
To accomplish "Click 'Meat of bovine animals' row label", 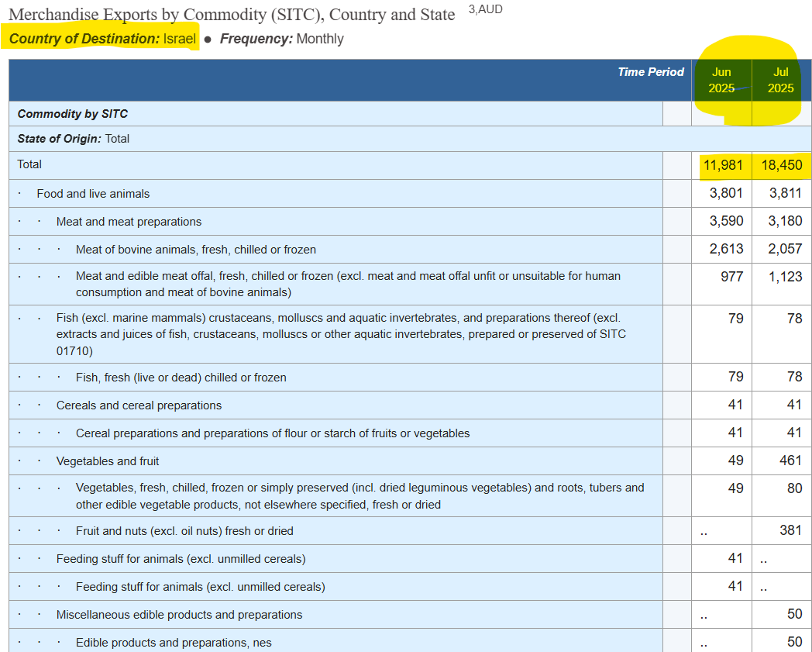I will (x=196, y=250).
